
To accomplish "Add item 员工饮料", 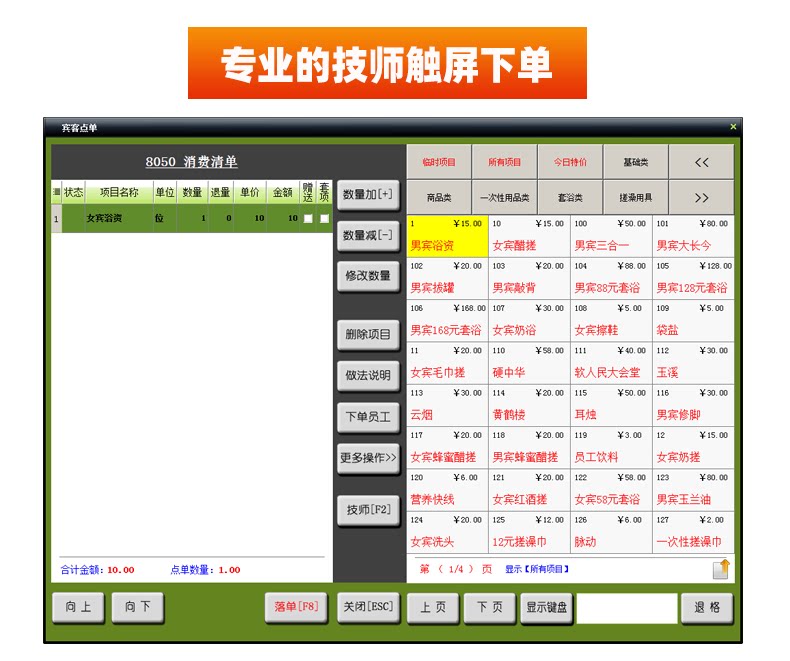I will 611,447.
